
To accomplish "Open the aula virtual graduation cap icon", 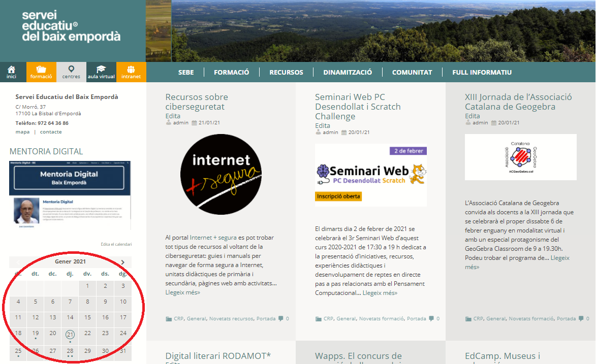I will pos(101,70).
